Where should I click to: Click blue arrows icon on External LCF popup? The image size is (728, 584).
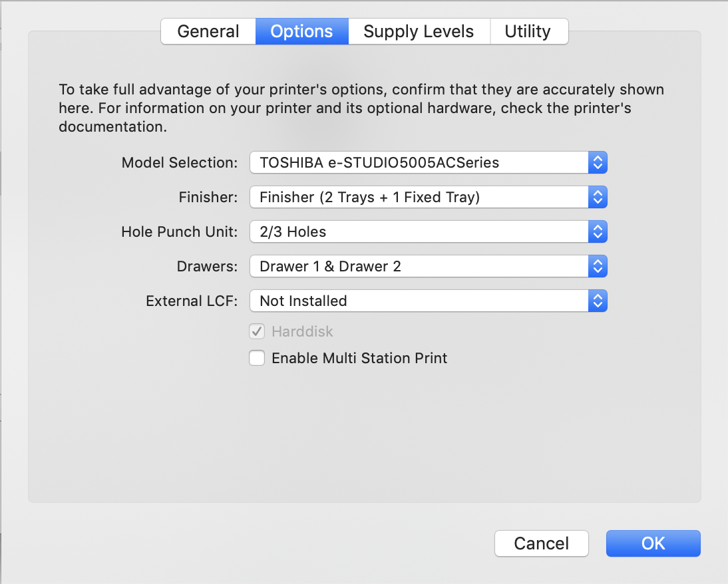coord(598,301)
